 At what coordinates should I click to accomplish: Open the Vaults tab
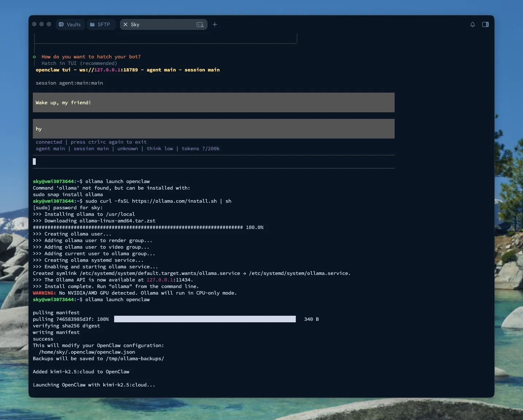pos(70,24)
